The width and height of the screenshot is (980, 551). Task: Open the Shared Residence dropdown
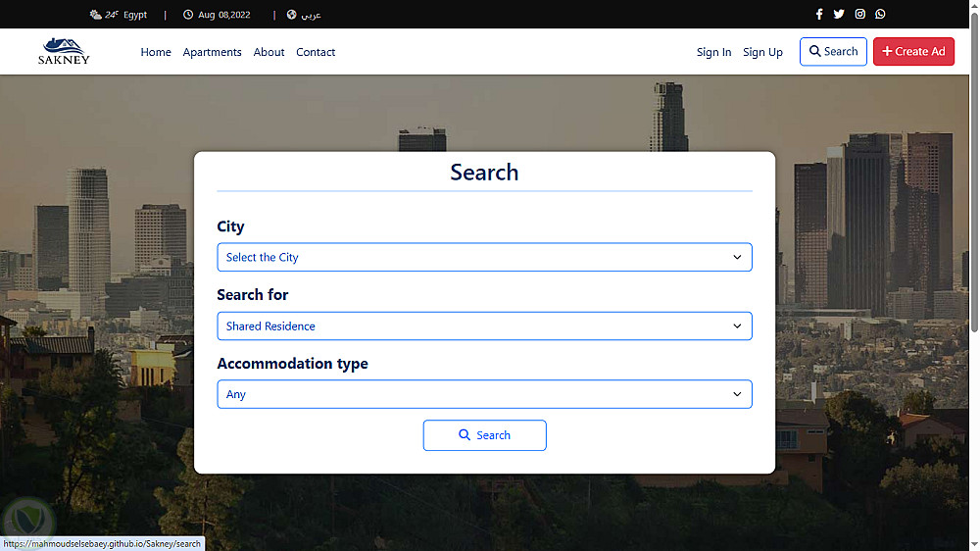(x=484, y=326)
